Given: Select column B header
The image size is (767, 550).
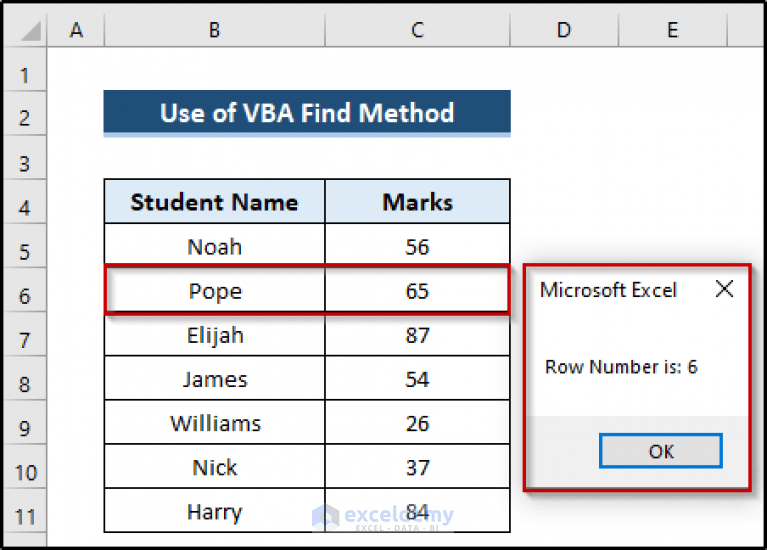Looking at the screenshot, I should coord(214,29).
